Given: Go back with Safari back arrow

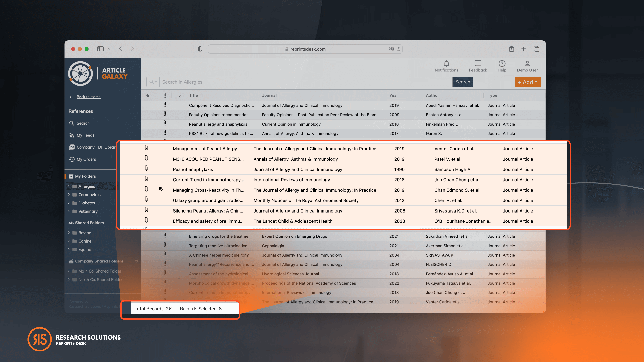Looking at the screenshot, I should [121, 49].
